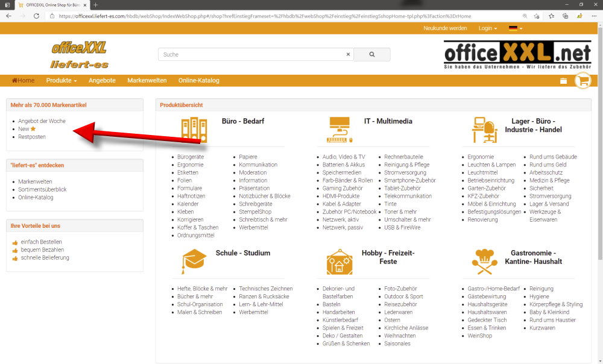Expand the Produkte menu

[x=62, y=81]
